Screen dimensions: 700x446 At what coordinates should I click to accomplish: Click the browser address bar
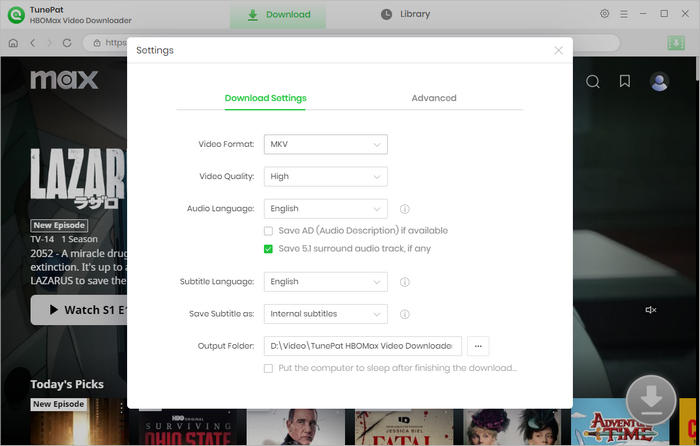tap(351, 43)
